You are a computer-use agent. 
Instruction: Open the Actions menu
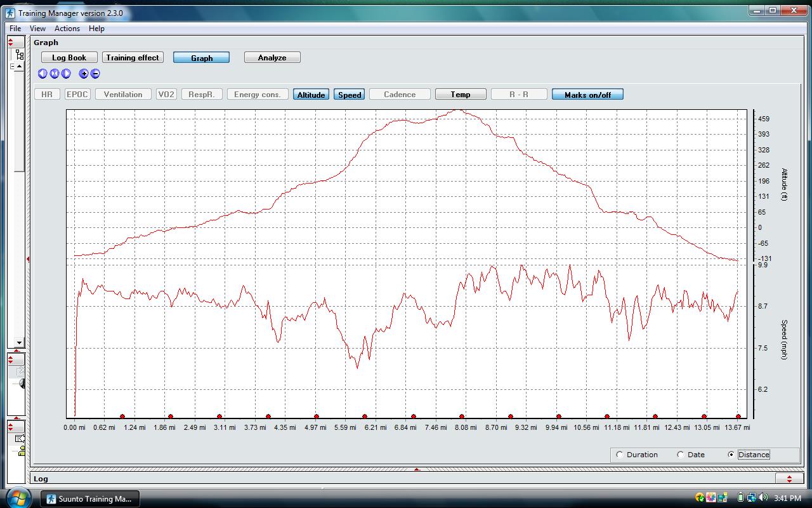click(67, 29)
